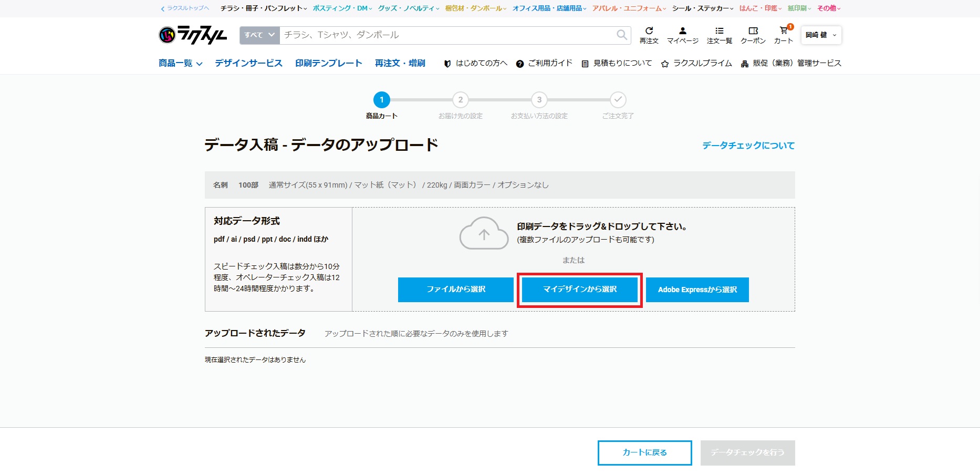Expand チラシ・冊子・パンフレット category menu
Image resolution: width=980 pixels, height=474 pixels.
tap(264, 8)
